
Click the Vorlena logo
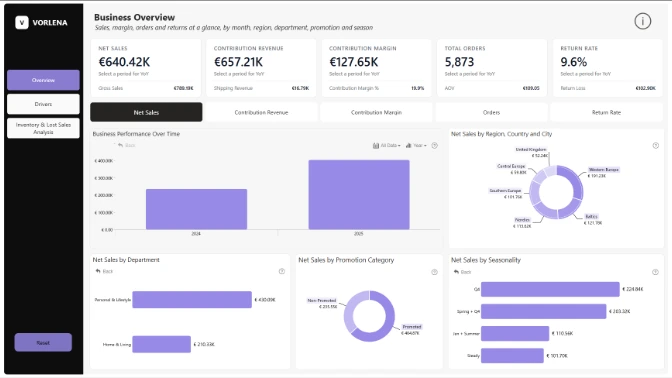42,22
